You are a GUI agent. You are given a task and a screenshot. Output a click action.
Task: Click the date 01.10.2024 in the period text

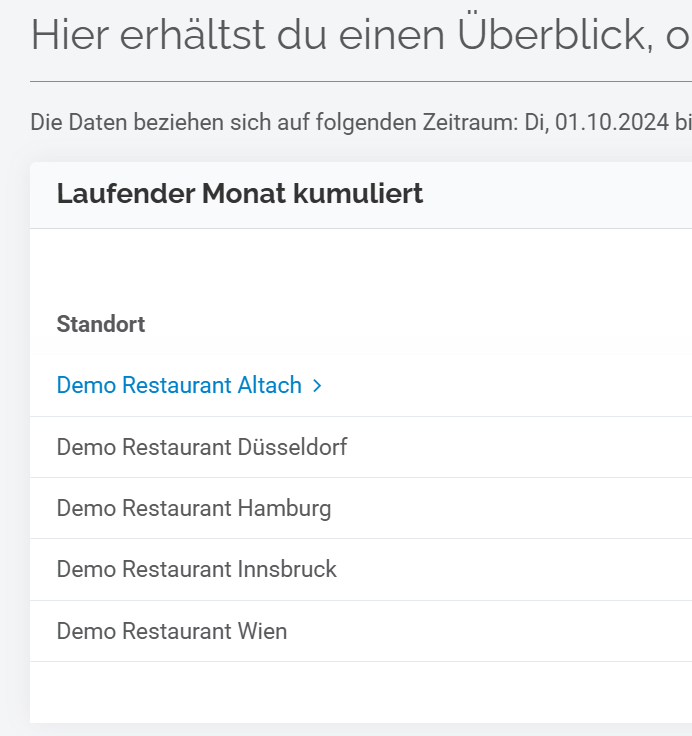pos(612,123)
